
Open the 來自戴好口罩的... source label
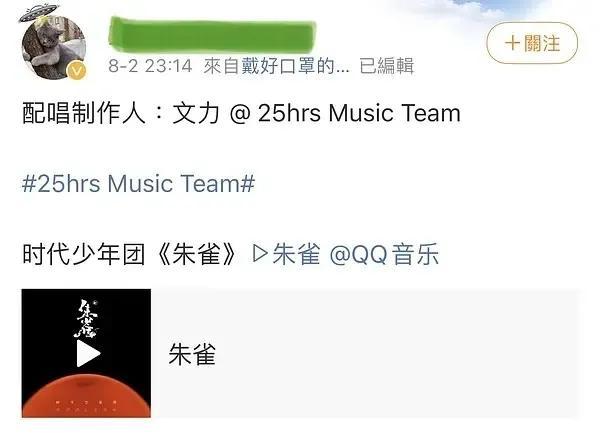[276, 66]
